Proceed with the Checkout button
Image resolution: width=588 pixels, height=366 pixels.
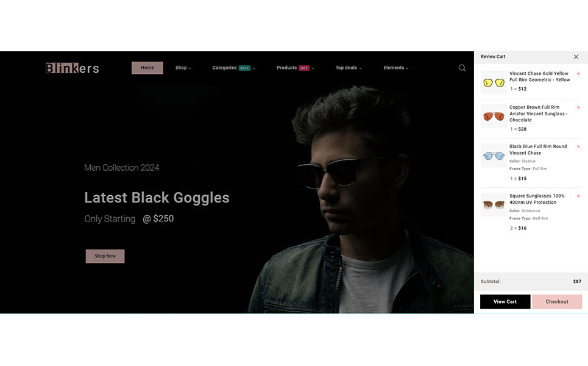(x=556, y=301)
